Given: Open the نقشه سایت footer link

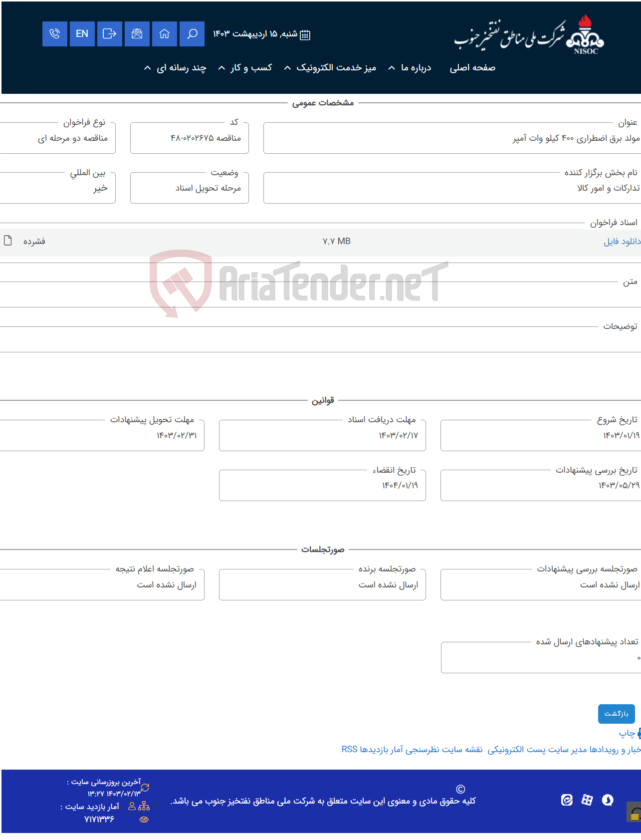Looking at the screenshot, I should click(462, 750).
